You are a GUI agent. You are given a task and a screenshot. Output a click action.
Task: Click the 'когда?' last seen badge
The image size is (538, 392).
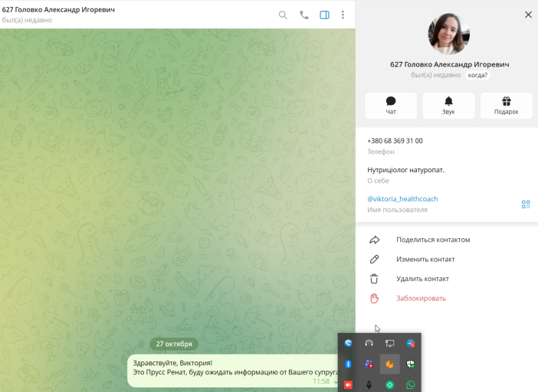[x=477, y=75]
